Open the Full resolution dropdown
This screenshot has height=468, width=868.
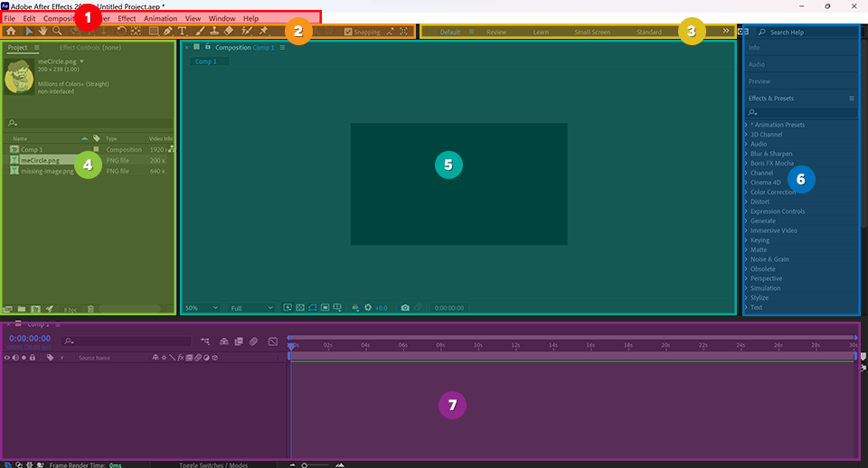point(252,307)
